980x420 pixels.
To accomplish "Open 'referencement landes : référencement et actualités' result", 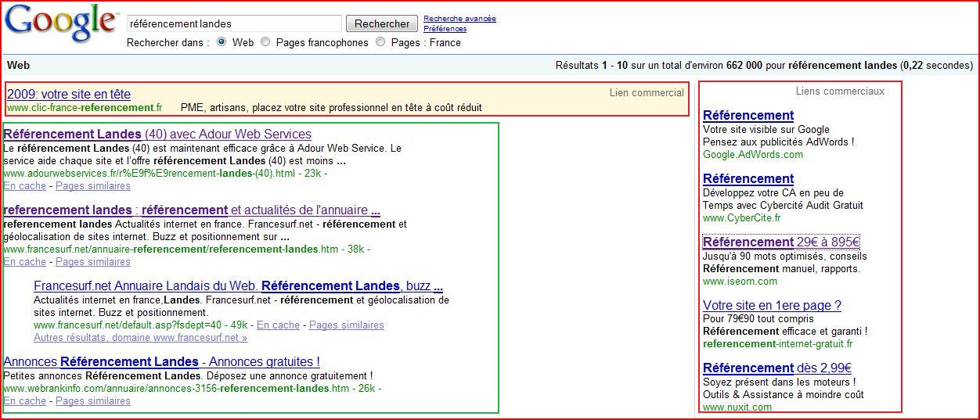I will point(192,210).
